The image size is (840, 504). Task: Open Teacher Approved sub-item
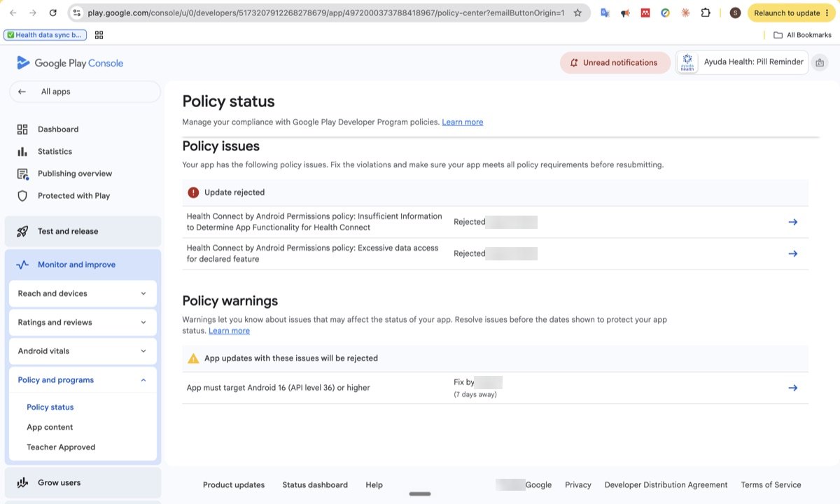(x=61, y=447)
